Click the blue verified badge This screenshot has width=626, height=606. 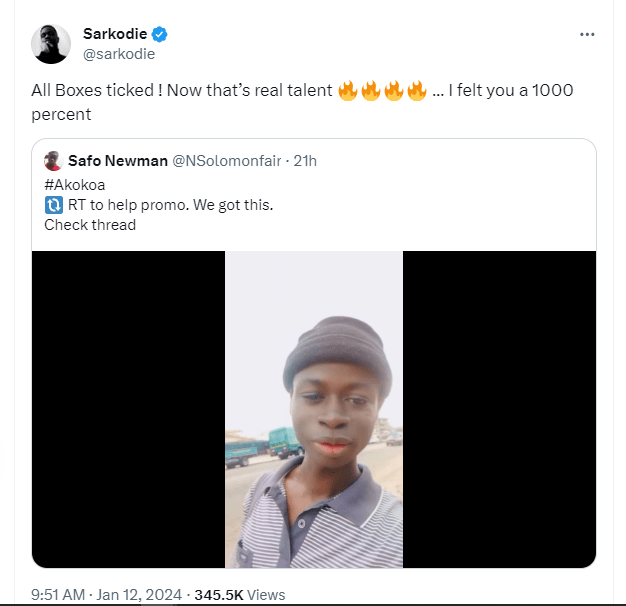[x=159, y=34]
